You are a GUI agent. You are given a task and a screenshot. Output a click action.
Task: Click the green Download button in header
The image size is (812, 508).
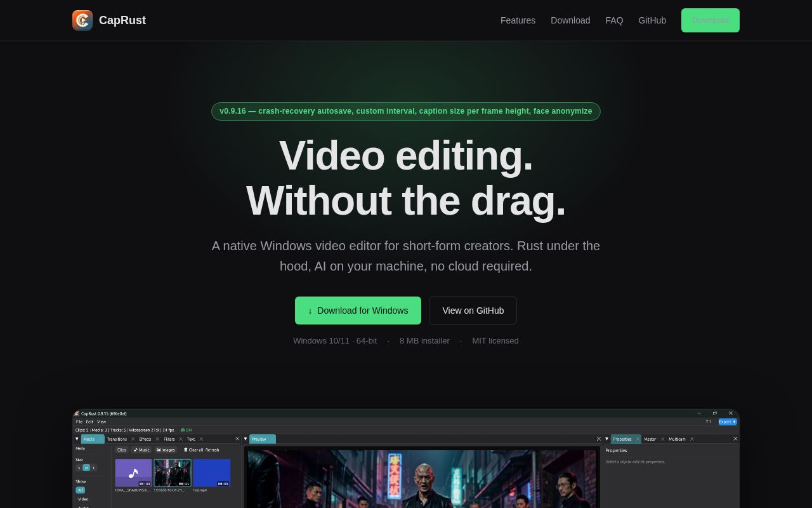[710, 20]
